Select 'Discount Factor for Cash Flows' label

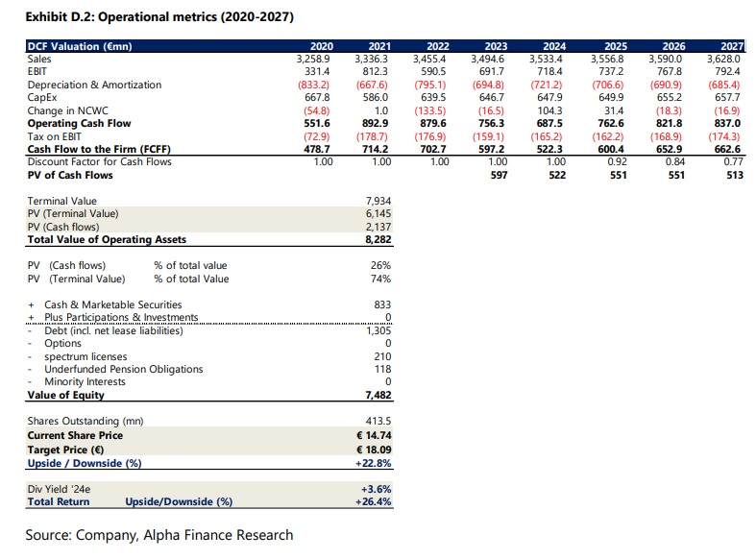coord(99,162)
